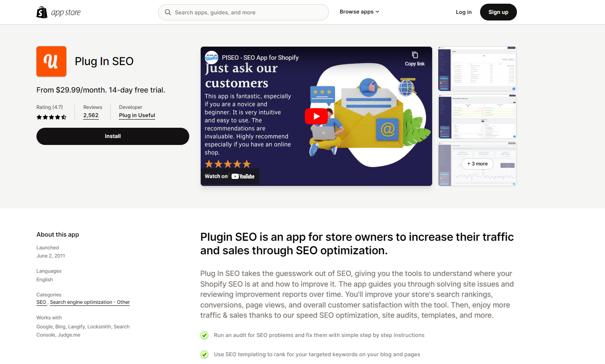This screenshot has height=364, width=605.
Task: Click the Plug In SEO app icon
Action: click(x=52, y=61)
